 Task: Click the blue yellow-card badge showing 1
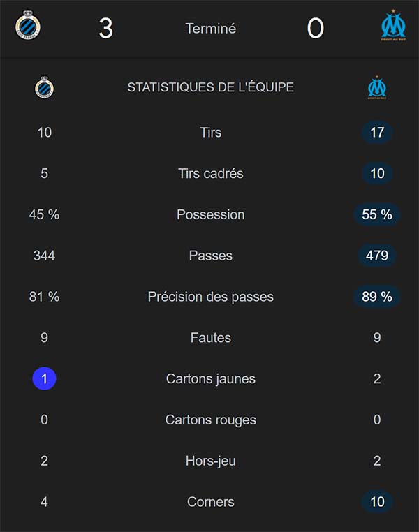[44, 379]
